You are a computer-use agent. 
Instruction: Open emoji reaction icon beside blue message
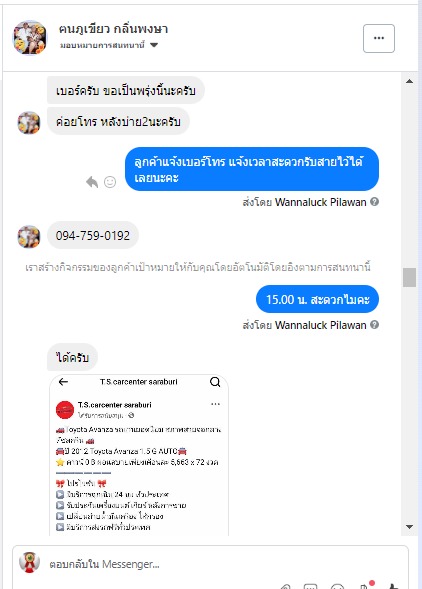(110, 182)
